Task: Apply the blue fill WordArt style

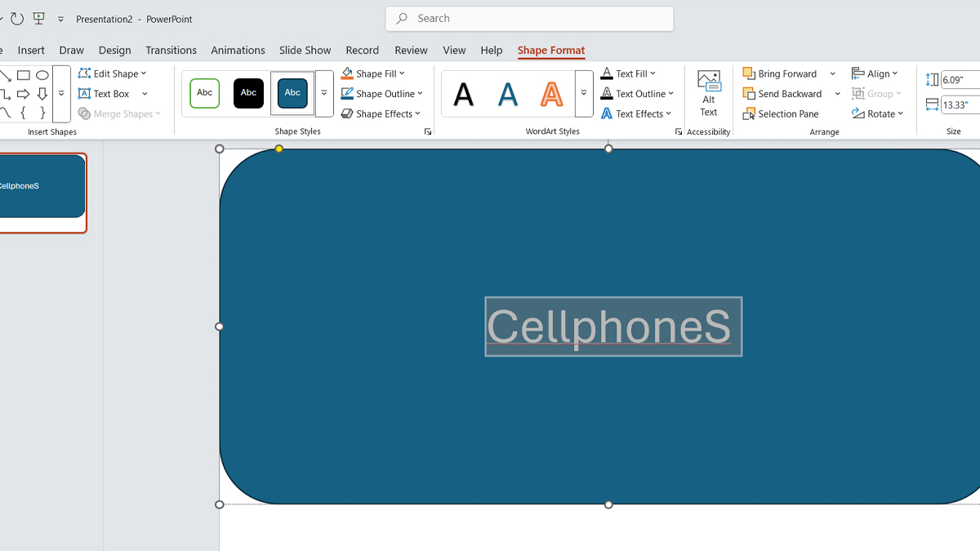Action: 508,95
